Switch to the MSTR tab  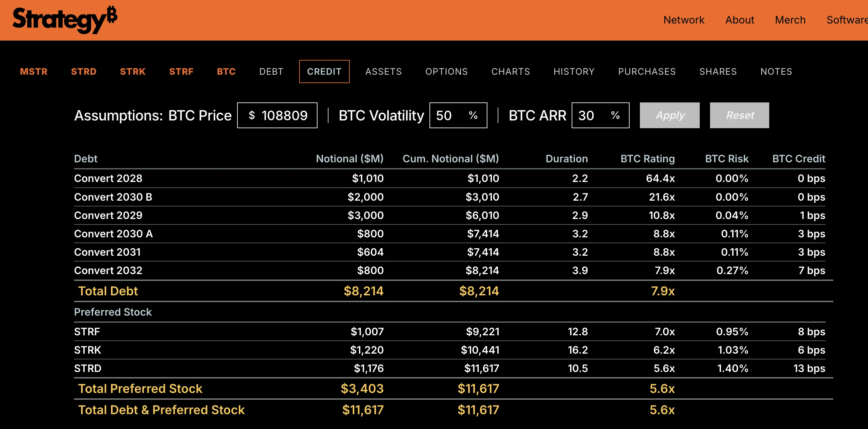click(34, 71)
